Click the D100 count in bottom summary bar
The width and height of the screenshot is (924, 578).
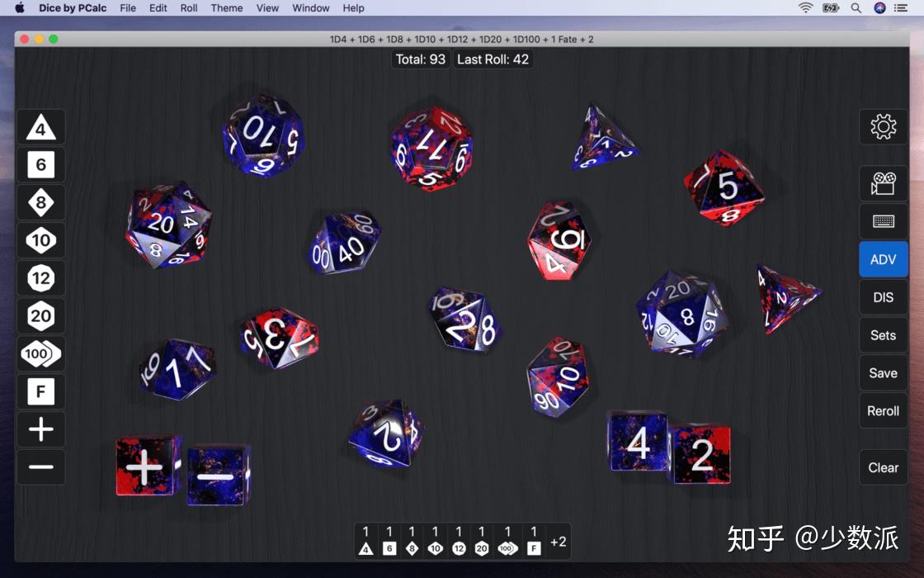(507, 541)
